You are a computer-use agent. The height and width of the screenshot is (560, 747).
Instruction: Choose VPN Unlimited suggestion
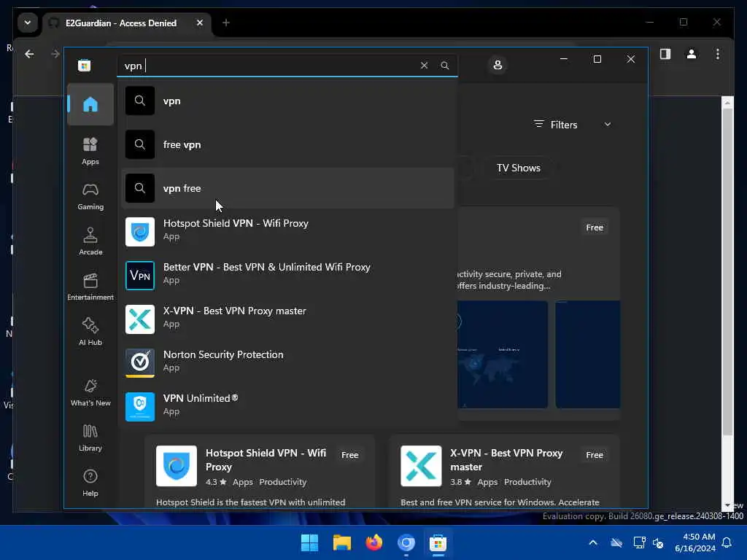click(287, 407)
